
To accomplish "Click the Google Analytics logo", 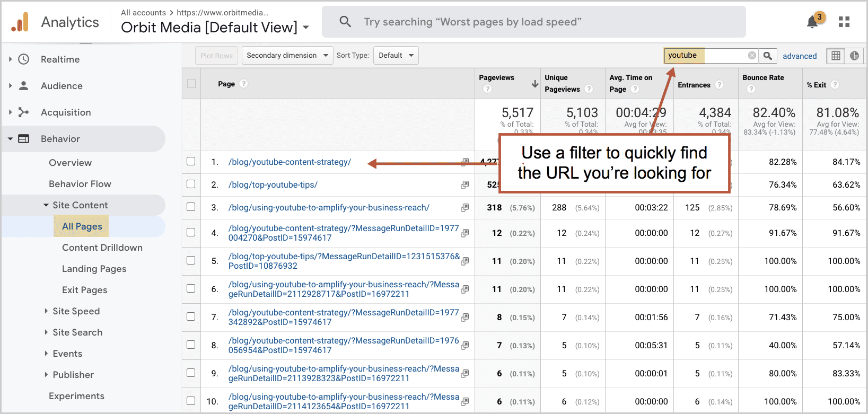I will [x=20, y=22].
